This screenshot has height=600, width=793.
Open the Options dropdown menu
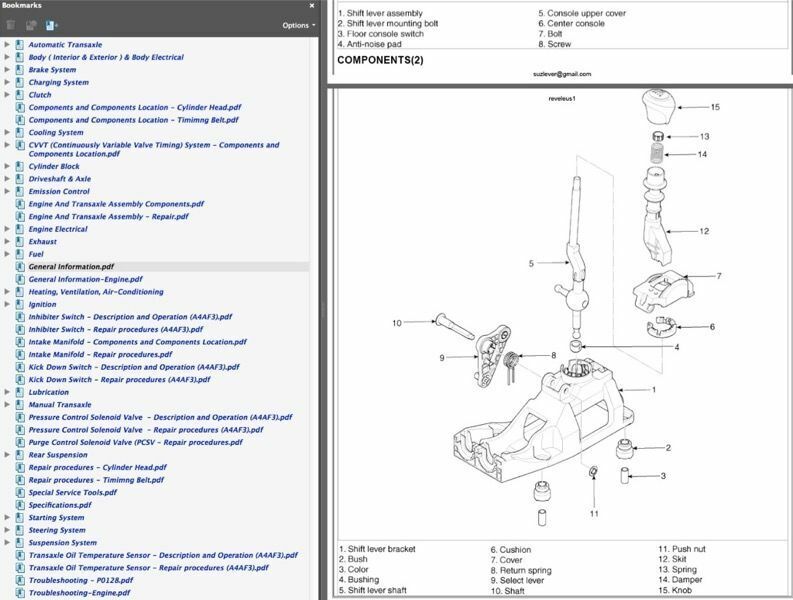click(x=298, y=25)
